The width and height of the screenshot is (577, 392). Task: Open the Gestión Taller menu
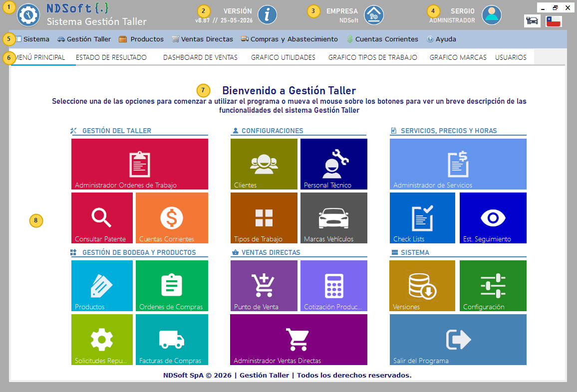84,39
